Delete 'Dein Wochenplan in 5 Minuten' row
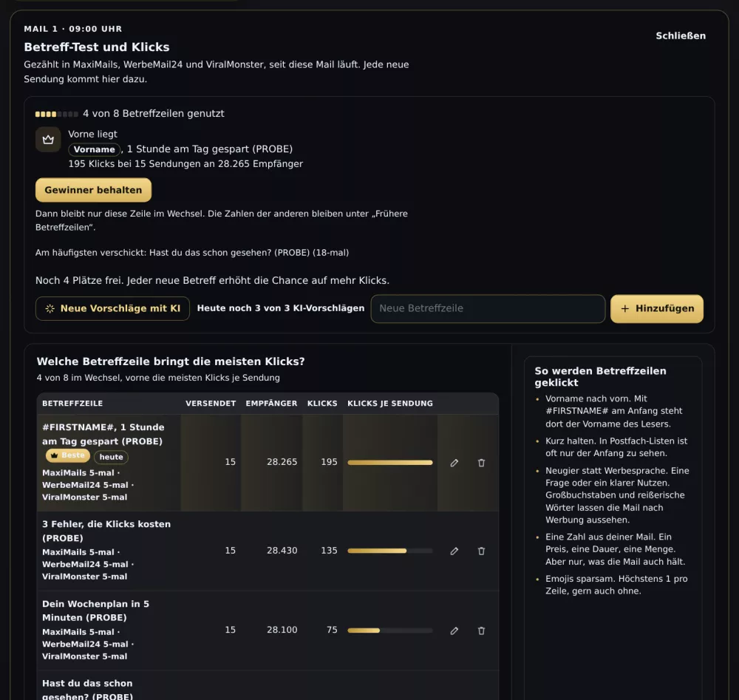The height and width of the screenshot is (700, 739). [481, 631]
